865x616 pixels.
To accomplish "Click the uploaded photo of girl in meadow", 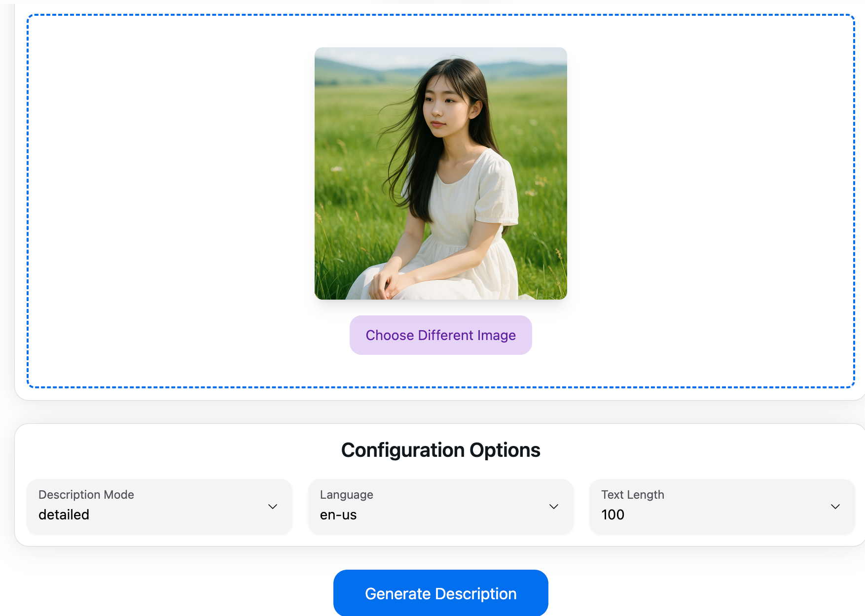I will point(440,173).
